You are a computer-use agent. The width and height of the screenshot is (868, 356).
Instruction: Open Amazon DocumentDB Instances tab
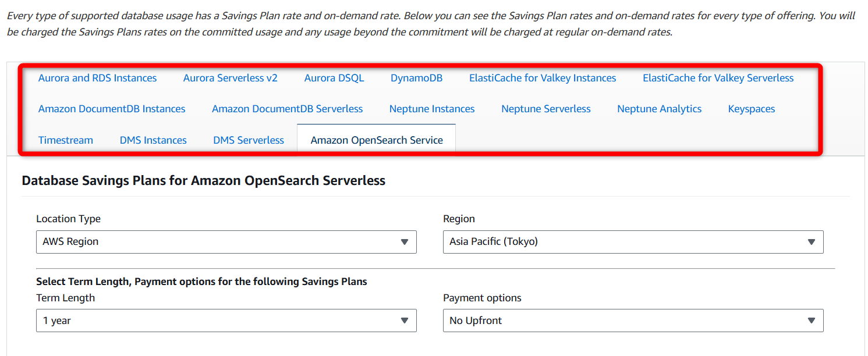point(112,109)
